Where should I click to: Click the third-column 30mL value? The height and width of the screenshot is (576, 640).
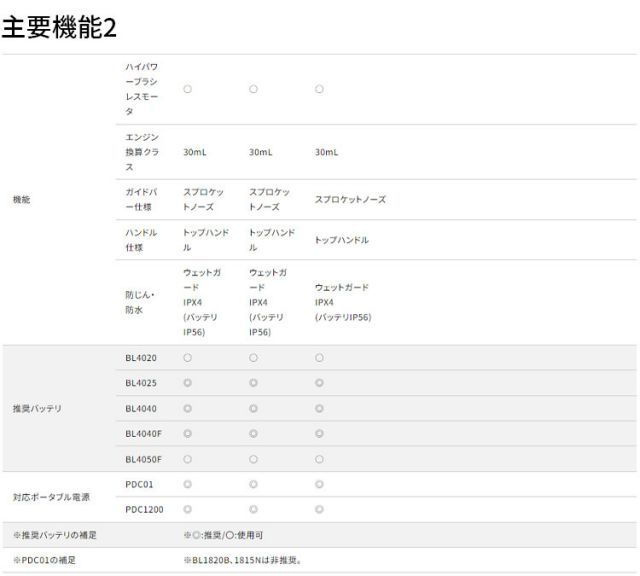[x=326, y=152]
